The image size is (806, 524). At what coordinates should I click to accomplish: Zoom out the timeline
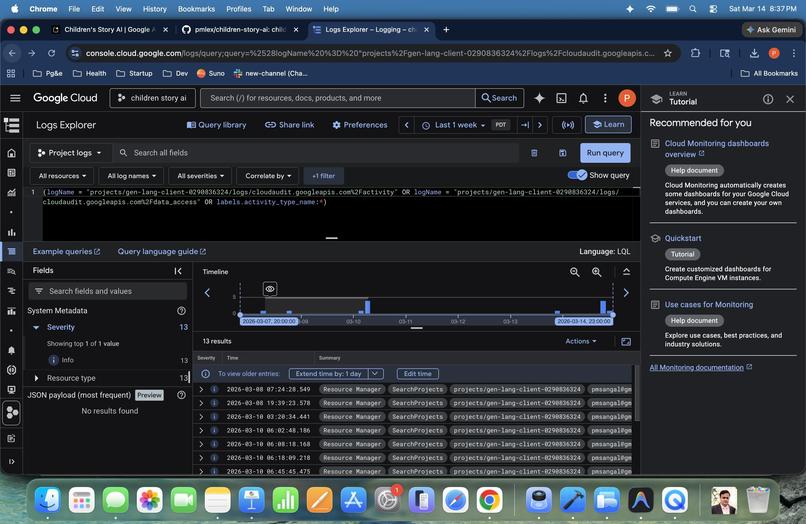point(575,272)
